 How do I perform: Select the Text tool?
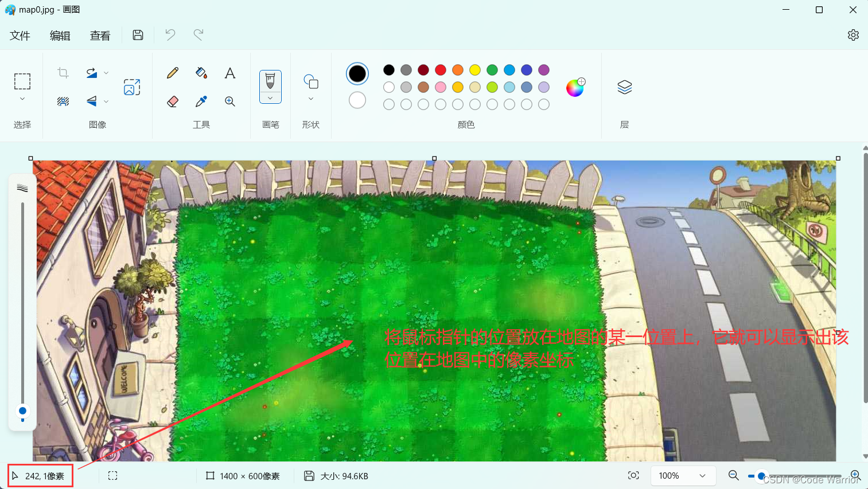click(230, 73)
